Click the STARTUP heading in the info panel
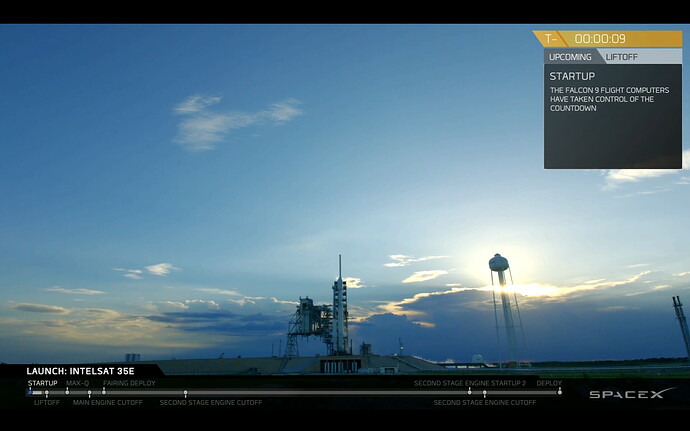Viewport: 690px width, 431px height. tap(572, 76)
